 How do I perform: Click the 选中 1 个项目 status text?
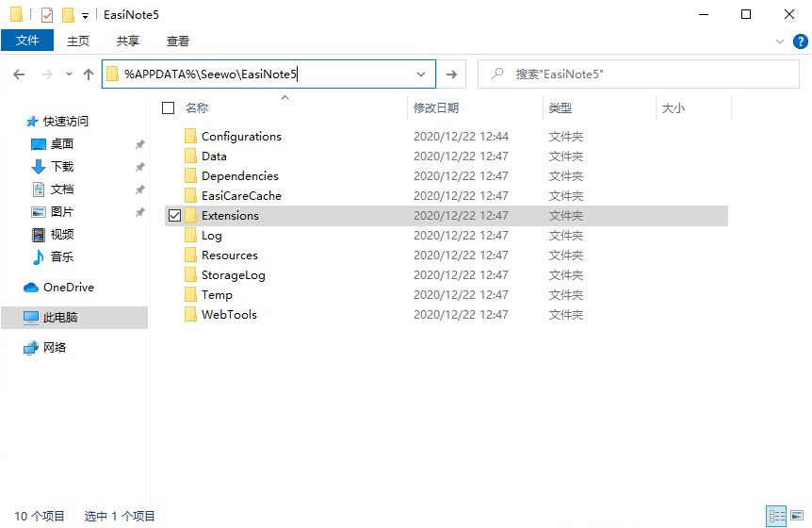click(x=120, y=516)
